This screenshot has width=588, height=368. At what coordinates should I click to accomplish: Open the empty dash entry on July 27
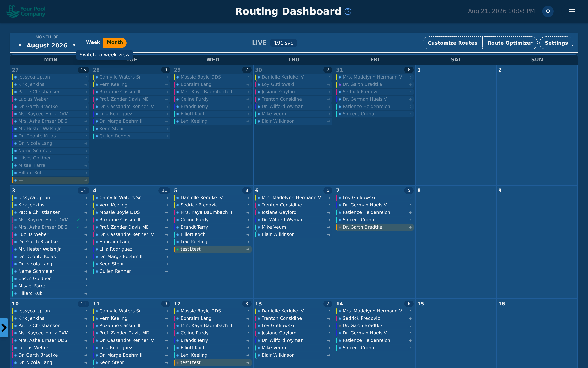[x=51, y=180]
